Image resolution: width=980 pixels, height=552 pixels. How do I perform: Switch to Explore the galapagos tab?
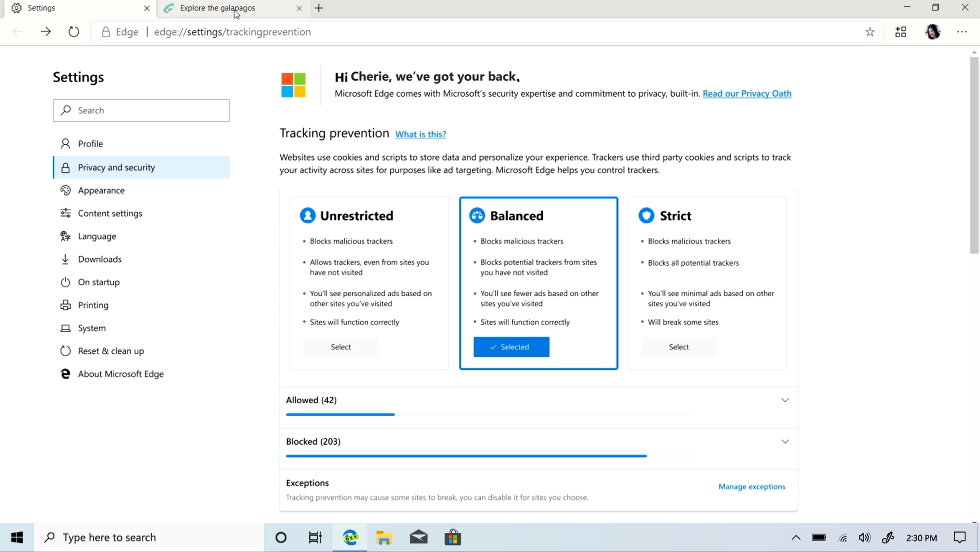coord(218,8)
